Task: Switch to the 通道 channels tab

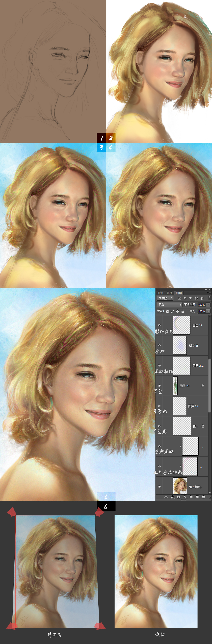Action: click(x=160, y=293)
